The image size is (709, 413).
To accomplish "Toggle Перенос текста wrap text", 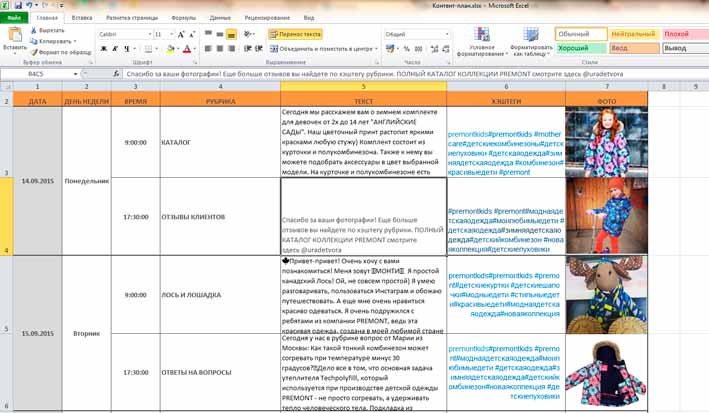I will click(x=295, y=34).
